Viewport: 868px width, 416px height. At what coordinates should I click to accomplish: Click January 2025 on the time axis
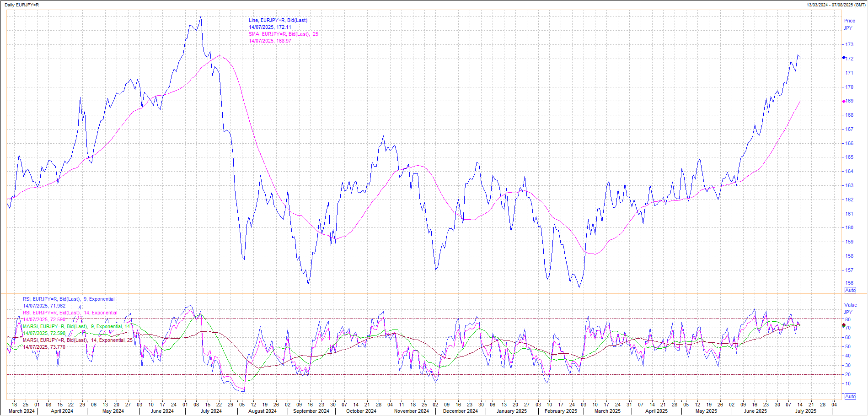pos(511,411)
